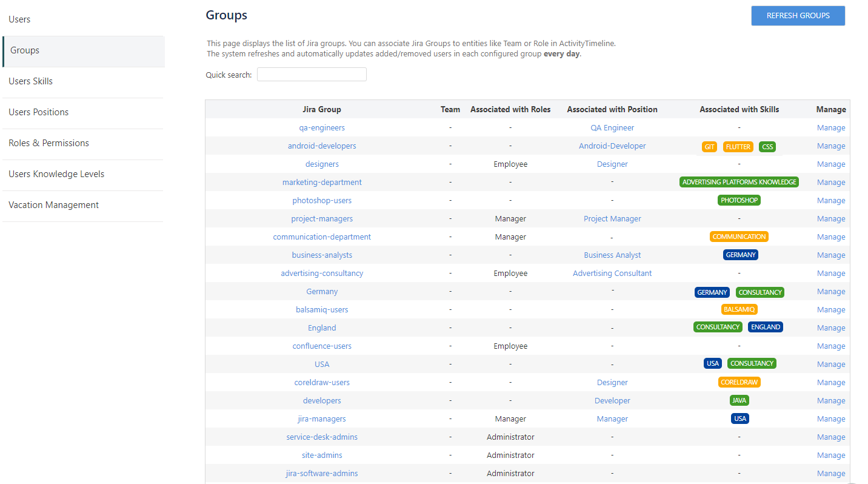Navigate to Vacation Management
This screenshot has height=484, width=868.
click(53, 205)
